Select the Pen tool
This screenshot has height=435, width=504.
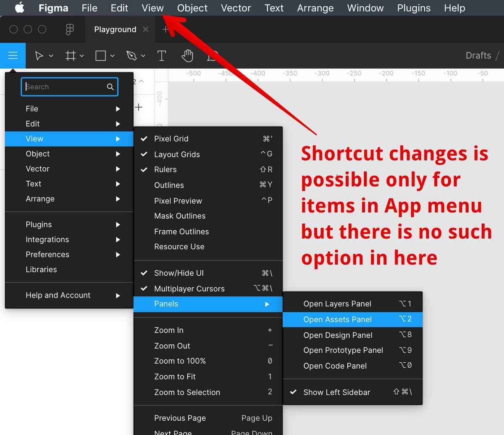pyautogui.click(x=131, y=55)
